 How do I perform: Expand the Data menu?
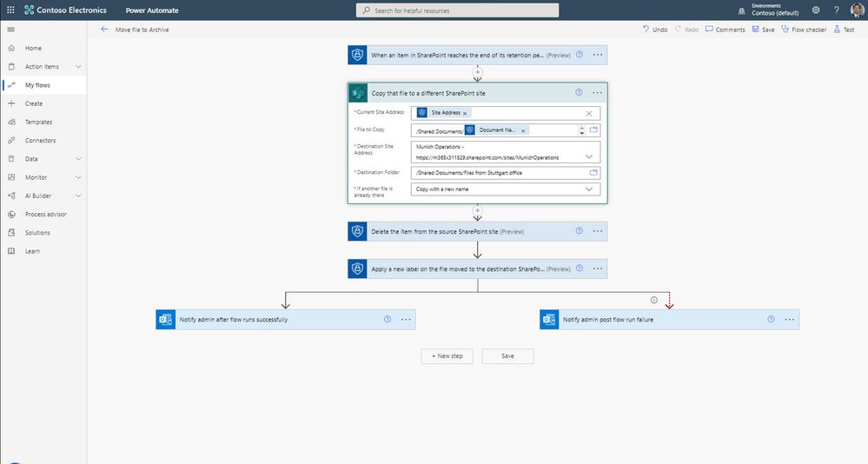click(x=78, y=159)
